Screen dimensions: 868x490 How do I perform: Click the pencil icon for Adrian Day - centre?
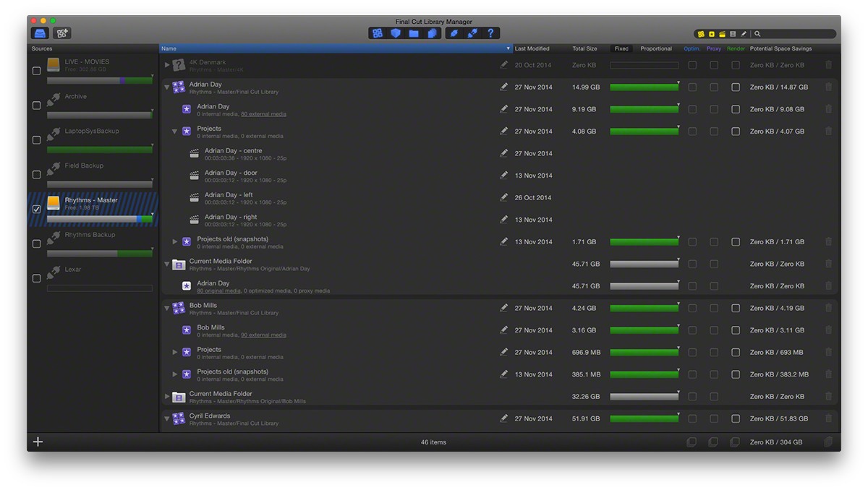[x=504, y=153]
